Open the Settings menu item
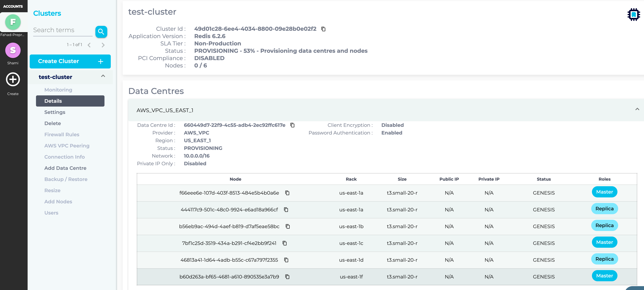The height and width of the screenshot is (290, 644). pyautogui.click(x=55, y=112)
